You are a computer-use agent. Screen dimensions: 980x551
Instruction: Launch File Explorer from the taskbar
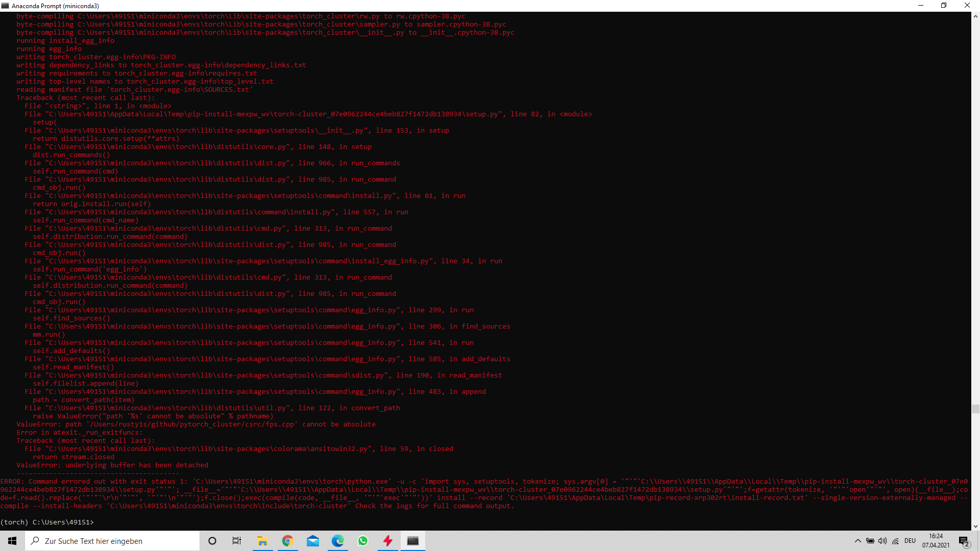[x=263, y=541]
